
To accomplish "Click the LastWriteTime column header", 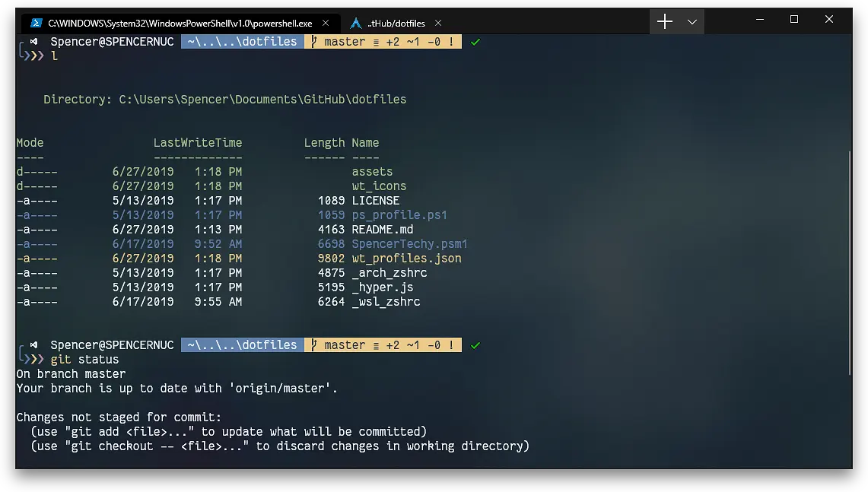I will (198, 143).
